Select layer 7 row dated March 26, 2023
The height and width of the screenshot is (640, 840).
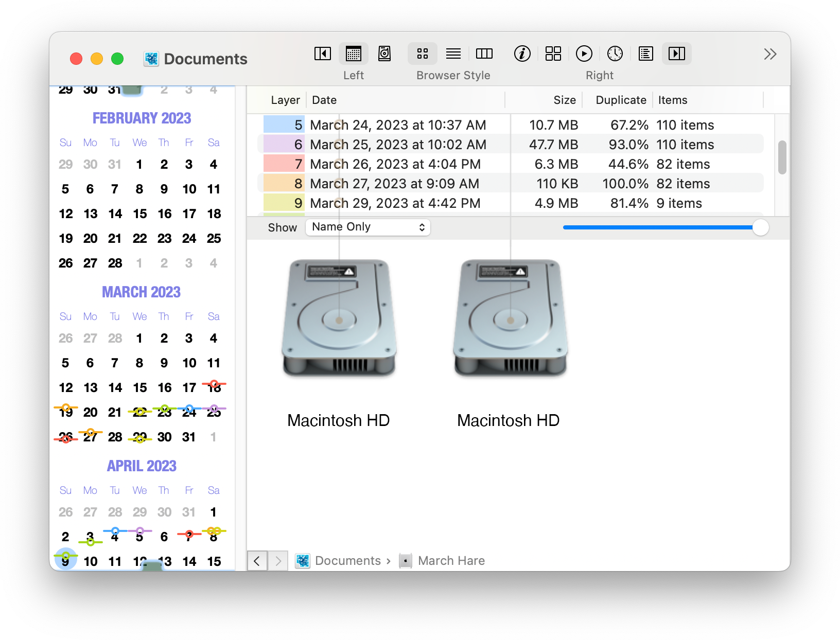pyautogui.click(x=510, y=164)
